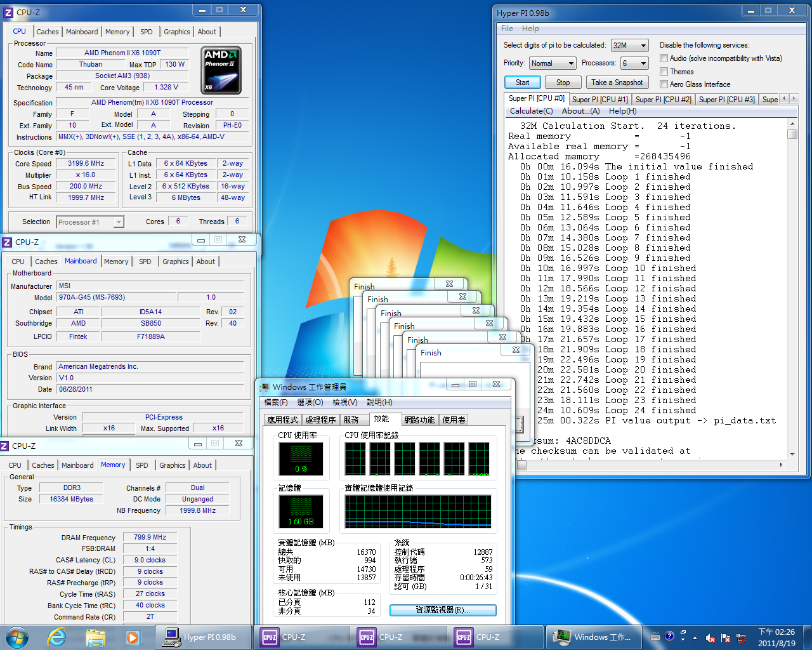Activate the first CPU-Z taskbar button
The image size is (812, 650).
[302, 637]
